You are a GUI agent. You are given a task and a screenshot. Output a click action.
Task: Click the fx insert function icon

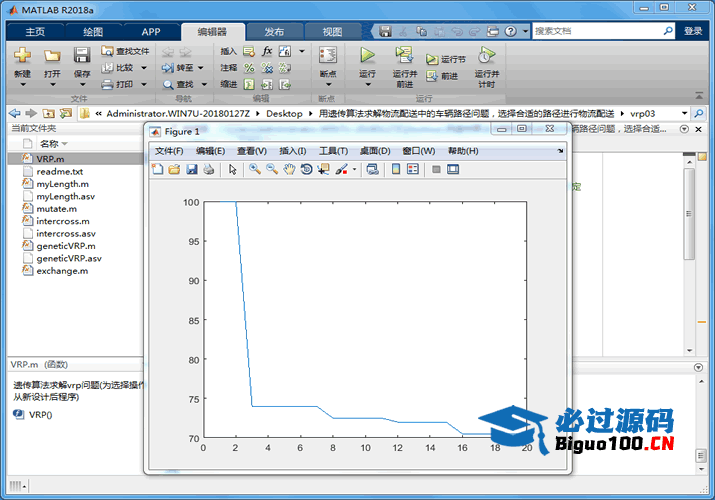click(x=267, y=51)
